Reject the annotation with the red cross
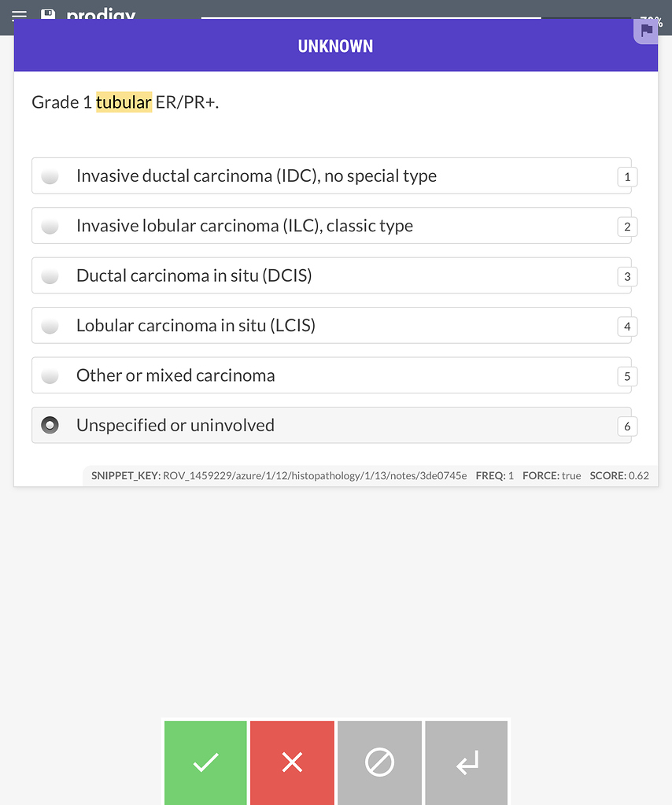The image size is (672, 805). (292, 762)
